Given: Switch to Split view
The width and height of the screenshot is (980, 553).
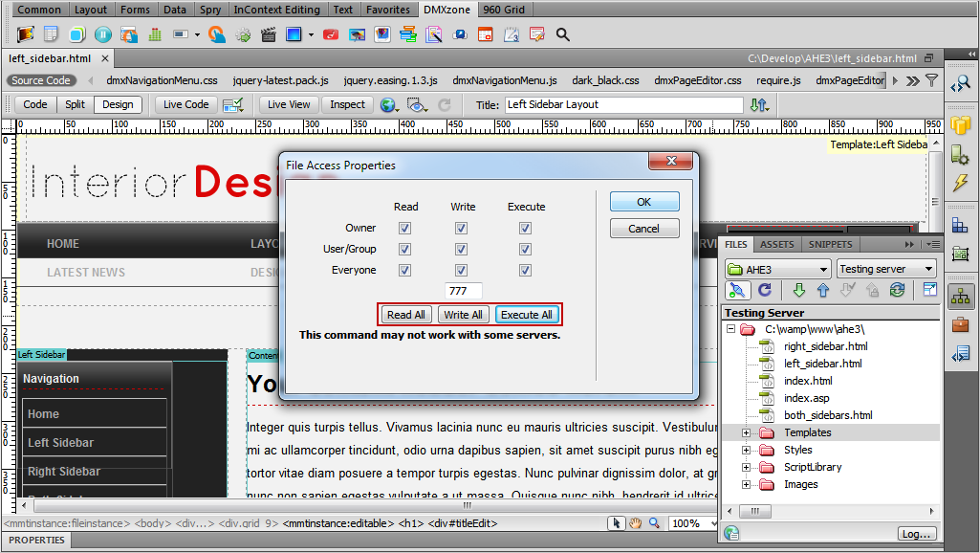Looking at the screenshot, I should (x=75, y=104).
